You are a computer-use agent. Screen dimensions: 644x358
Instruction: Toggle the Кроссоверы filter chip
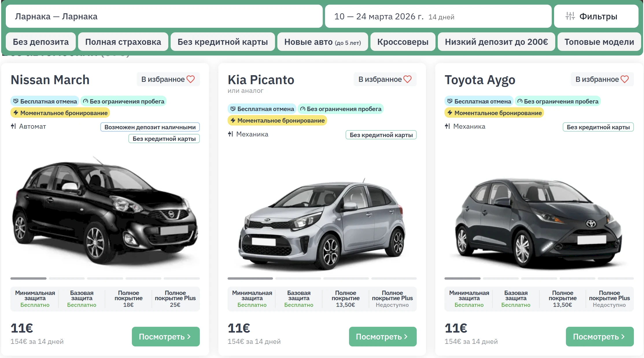[x=403, y=42]
